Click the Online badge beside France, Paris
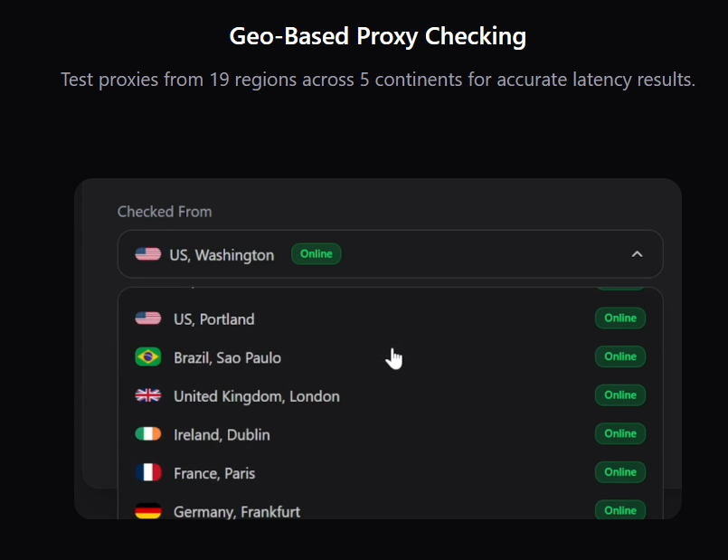 point(619,472)
